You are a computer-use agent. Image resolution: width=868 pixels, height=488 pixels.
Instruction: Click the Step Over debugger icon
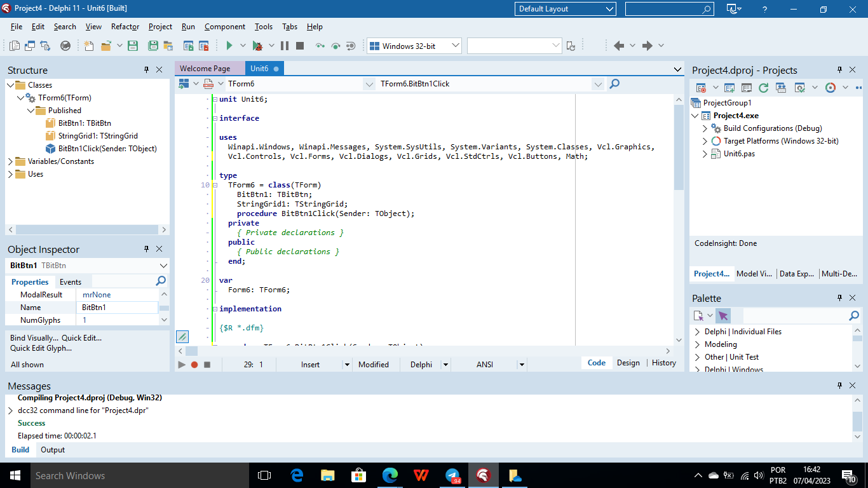tap(336, 46)
